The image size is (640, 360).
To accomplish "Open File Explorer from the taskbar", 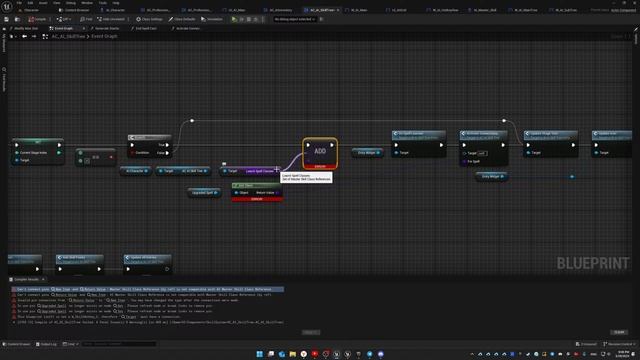I will [x=293, y=354].
